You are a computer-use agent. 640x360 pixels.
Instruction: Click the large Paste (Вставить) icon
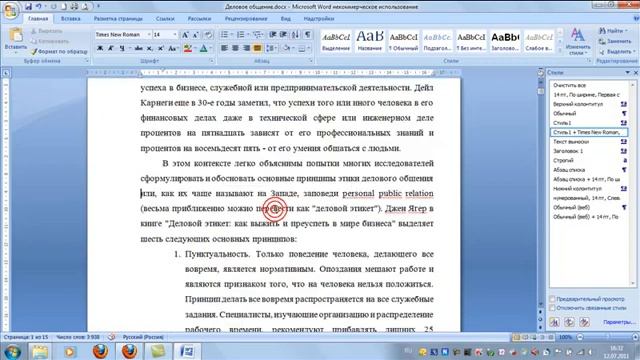[16, 35]
